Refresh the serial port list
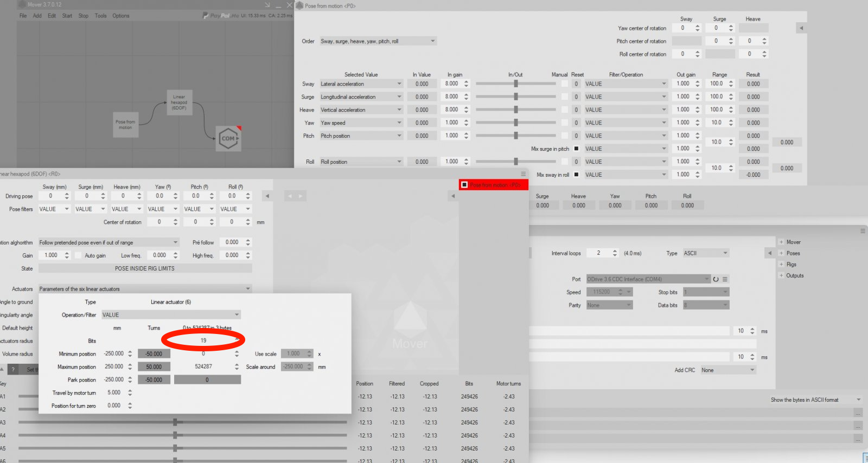Viewport: 868px width, 463px height. click(716, 279)
